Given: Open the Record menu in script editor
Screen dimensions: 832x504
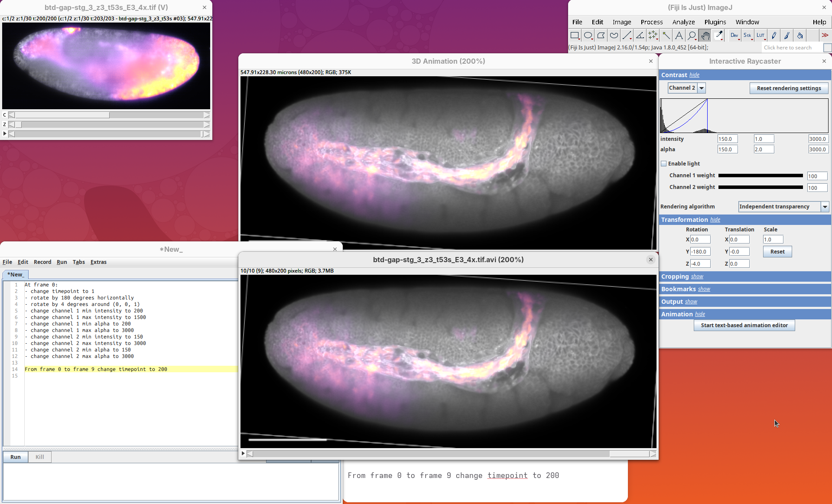Looking at the screenshot, I should coord(42,262).
